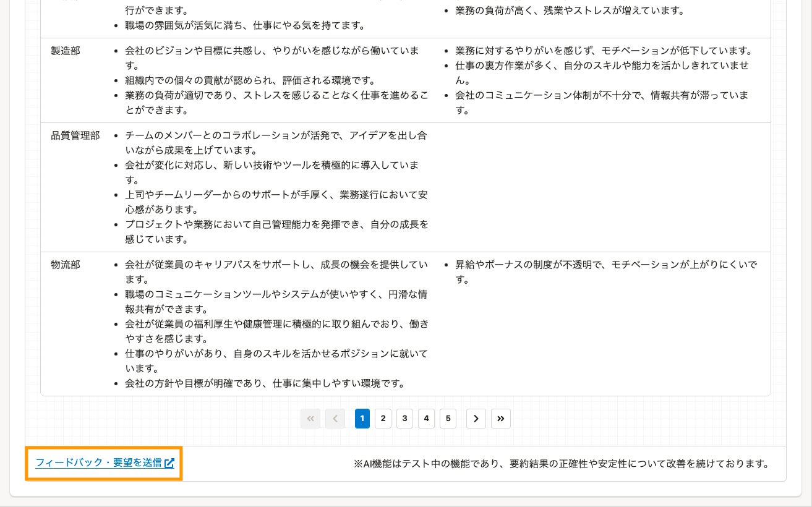This screenshot has width=812, height=507.
Task: Select the 物流部 department cell
Action: pos(66,265)
